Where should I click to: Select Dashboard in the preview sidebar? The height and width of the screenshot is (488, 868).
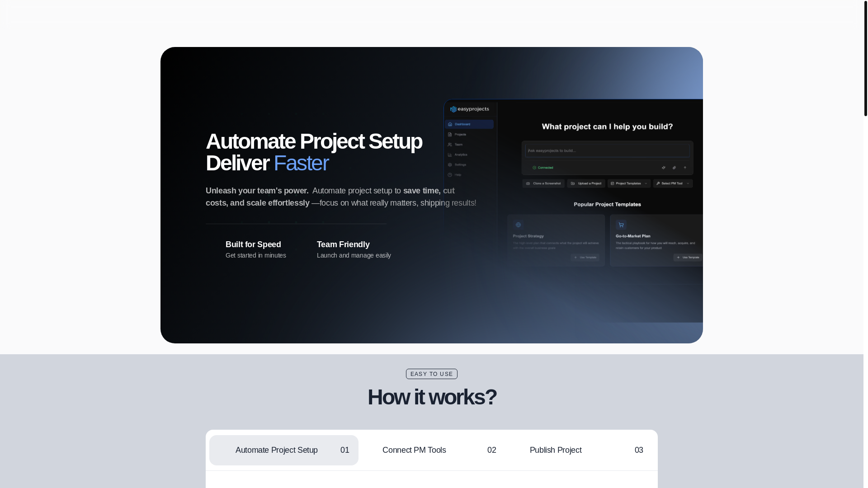tap(469, 124)
